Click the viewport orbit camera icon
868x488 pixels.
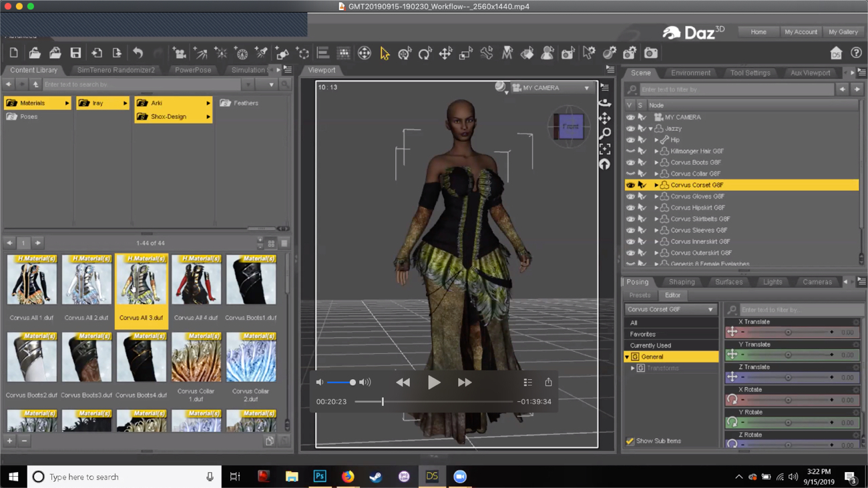click(x=605, y=103)
